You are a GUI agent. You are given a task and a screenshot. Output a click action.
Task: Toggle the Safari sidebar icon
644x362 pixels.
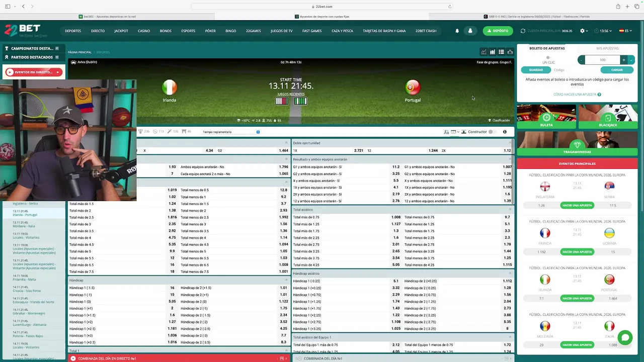coord(8,7)
